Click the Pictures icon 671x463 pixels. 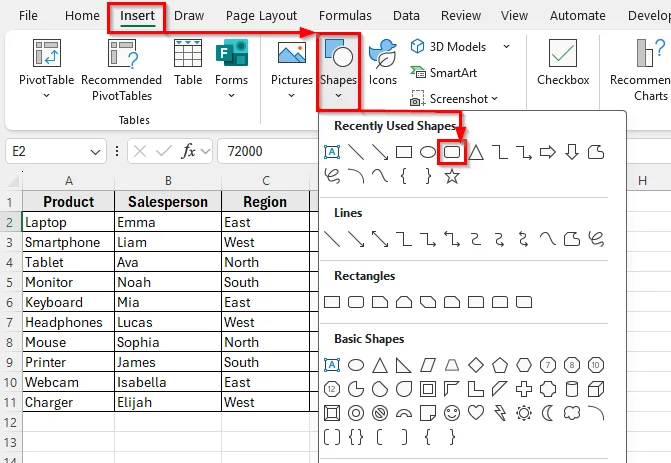(x=291, y=53)
